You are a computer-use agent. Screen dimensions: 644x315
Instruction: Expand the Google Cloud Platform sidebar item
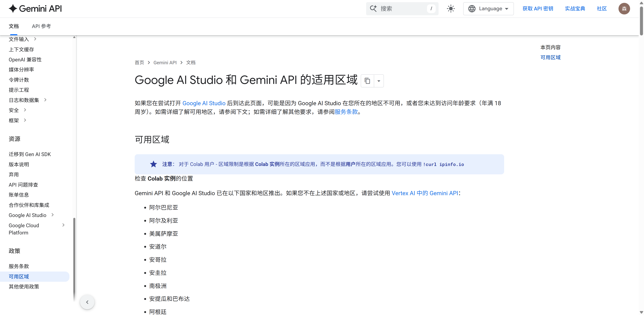point(63,225)
